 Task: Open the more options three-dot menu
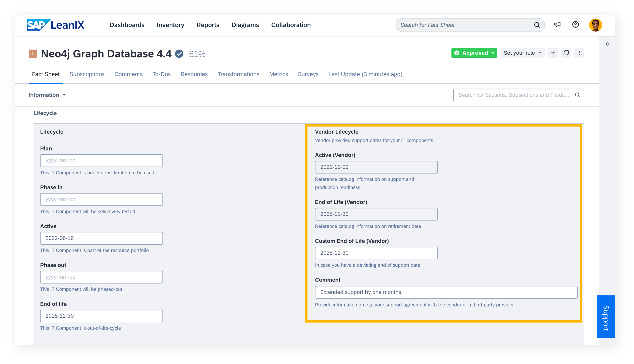(579, 53)
